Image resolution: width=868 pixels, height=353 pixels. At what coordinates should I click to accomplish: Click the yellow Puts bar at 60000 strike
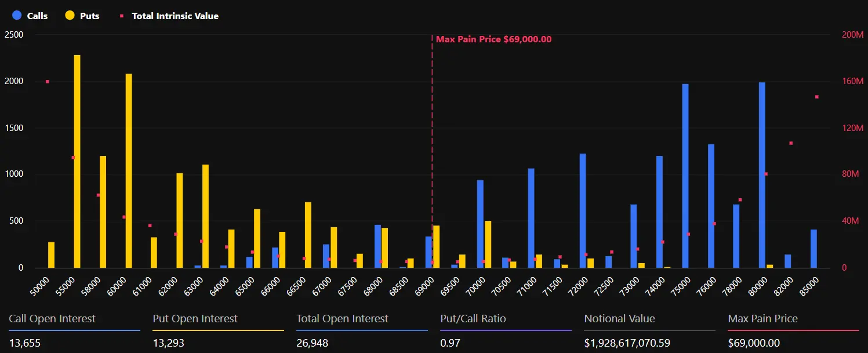point(129,170)
